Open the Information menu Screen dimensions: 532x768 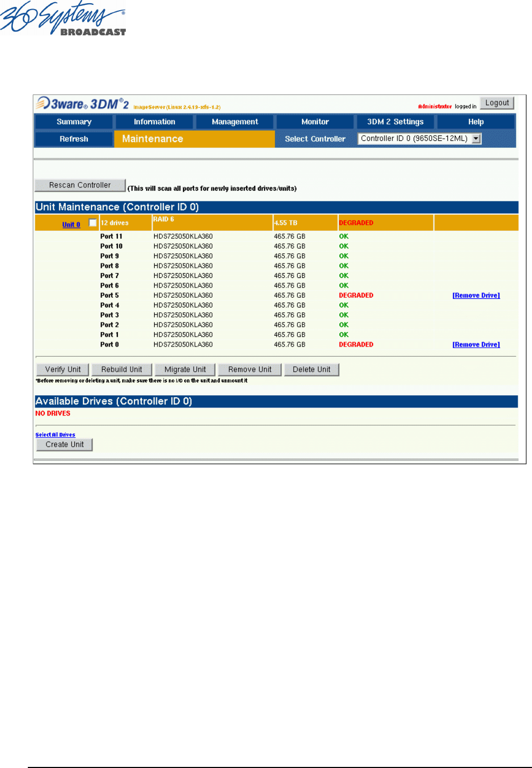tap(154, 122)
